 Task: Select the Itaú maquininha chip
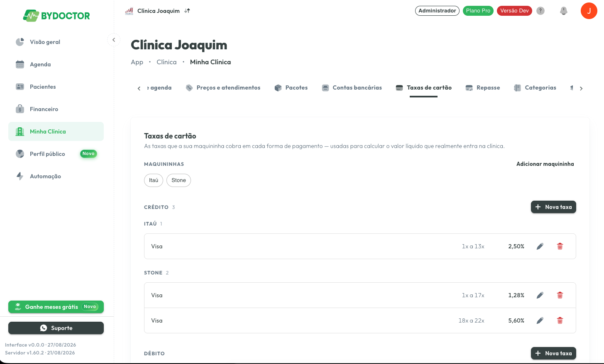coord(154,180)
